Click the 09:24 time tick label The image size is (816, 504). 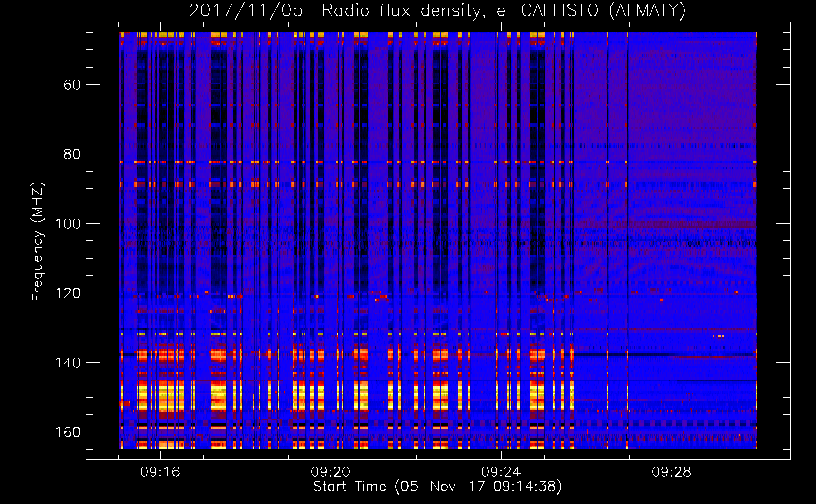click(501, 472)
